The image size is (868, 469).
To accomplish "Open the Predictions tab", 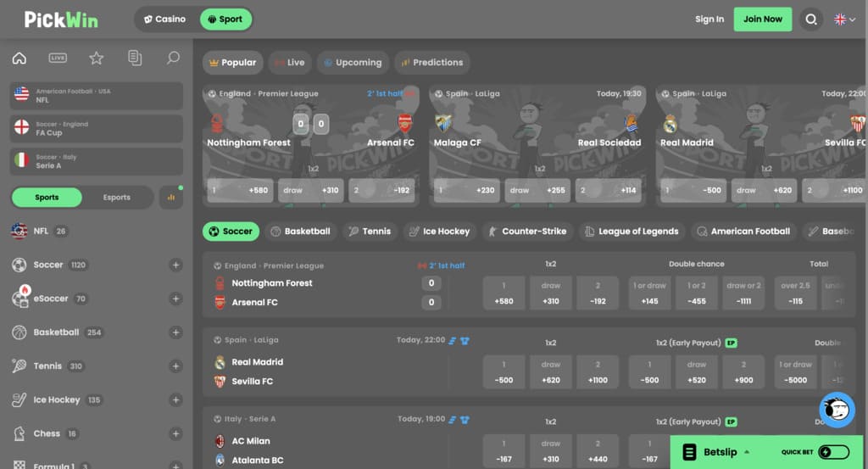I will point(432,63).
